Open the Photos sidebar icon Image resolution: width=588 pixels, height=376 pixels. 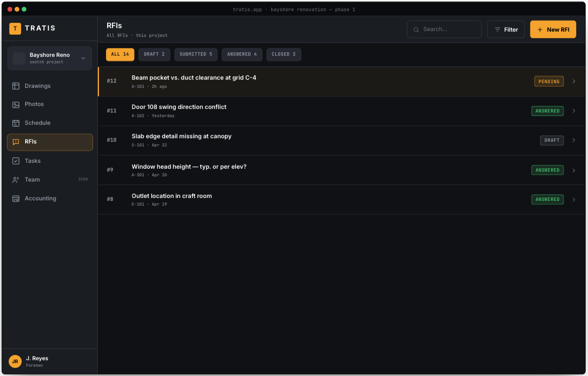coord(16,105)
